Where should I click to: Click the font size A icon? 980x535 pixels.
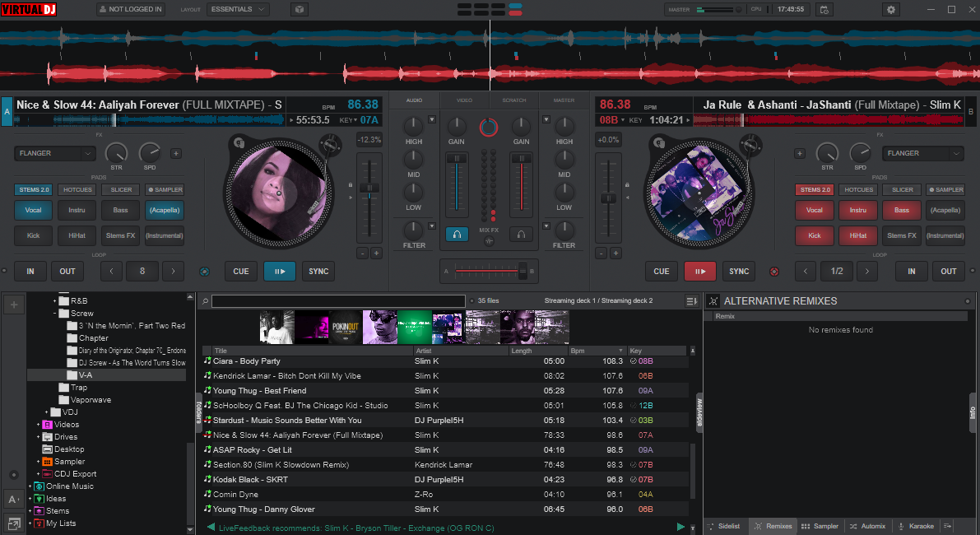tap(14, 499)
